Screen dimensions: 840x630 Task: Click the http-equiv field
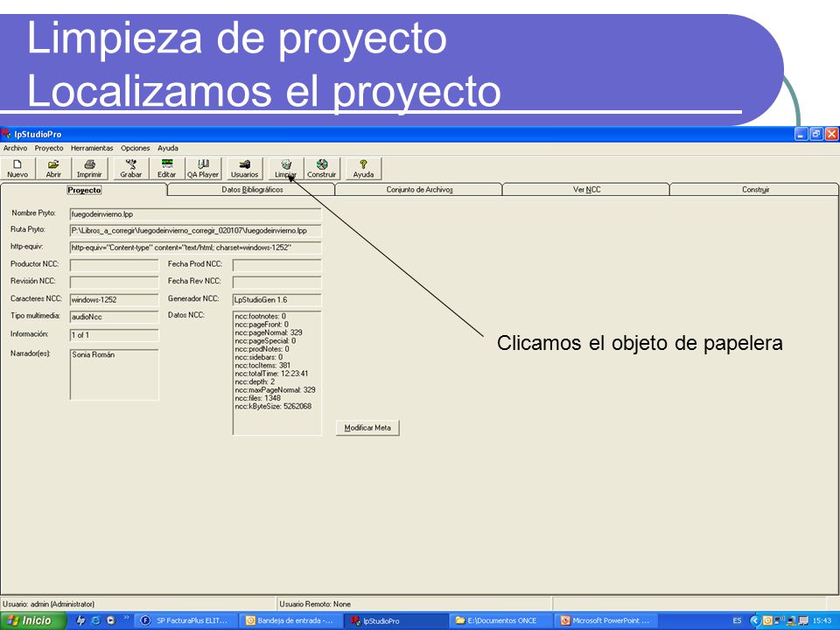195,248
